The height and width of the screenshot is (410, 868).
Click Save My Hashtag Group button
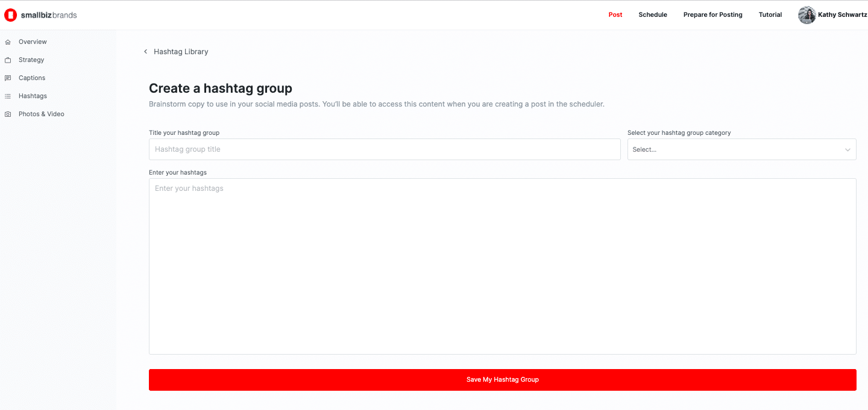point(503,380)
